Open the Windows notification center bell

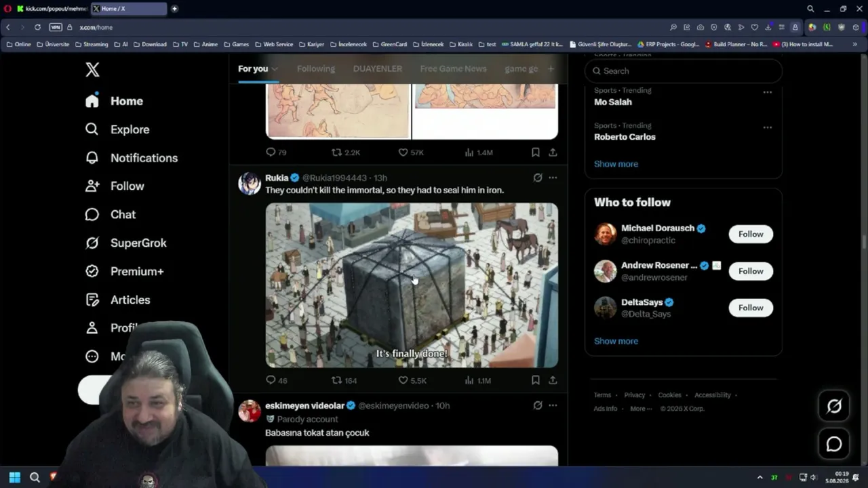coord(856,477)
